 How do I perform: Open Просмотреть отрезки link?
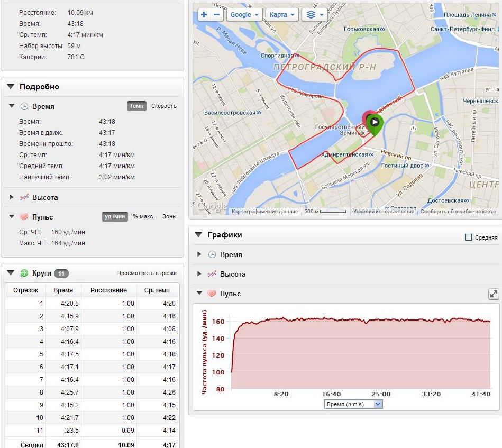pos(147,273)
